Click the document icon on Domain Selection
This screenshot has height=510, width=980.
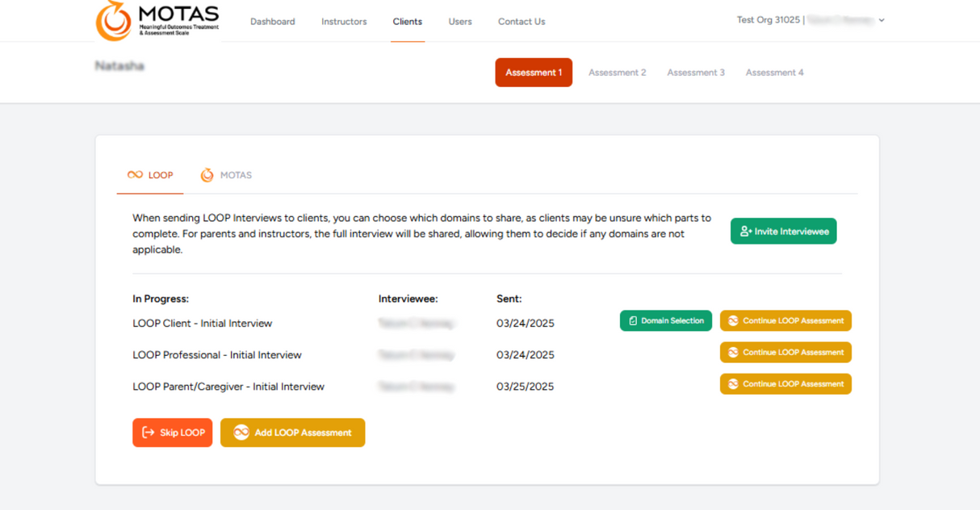(633, 321)
